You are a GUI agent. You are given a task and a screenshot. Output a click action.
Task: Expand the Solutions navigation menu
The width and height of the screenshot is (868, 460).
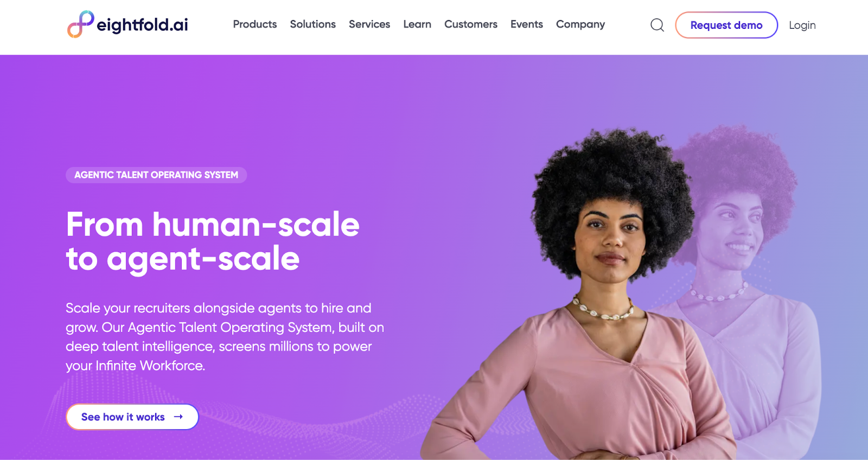312,24
